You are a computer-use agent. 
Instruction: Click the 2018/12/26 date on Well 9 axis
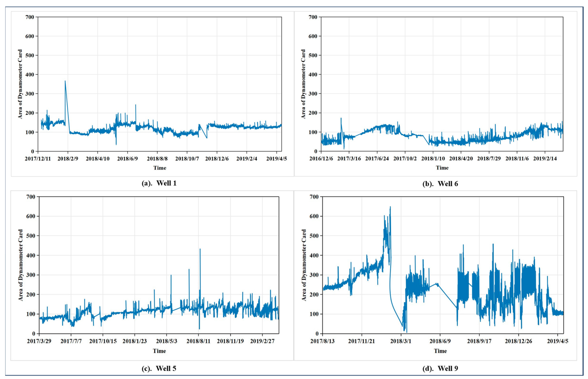(x=518, y=341)
